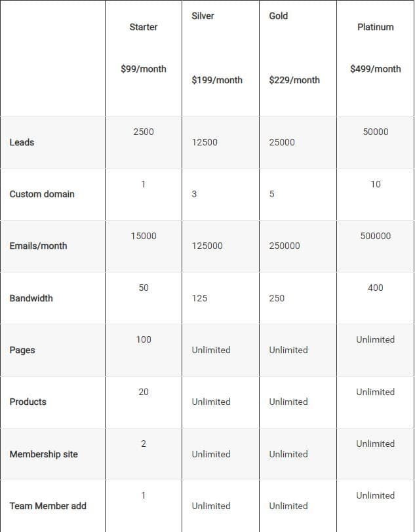415x532 pixels.
Task: Select the Team Member add label
Action: coord(48,506)
